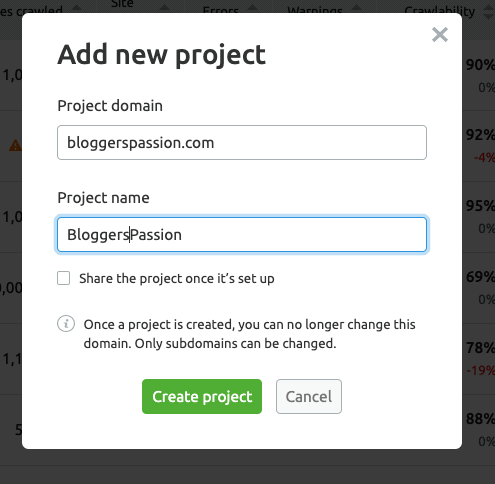Enable Share the project checkbox
This screenshot has width=495, height=484.
click(x=63, y=278)
